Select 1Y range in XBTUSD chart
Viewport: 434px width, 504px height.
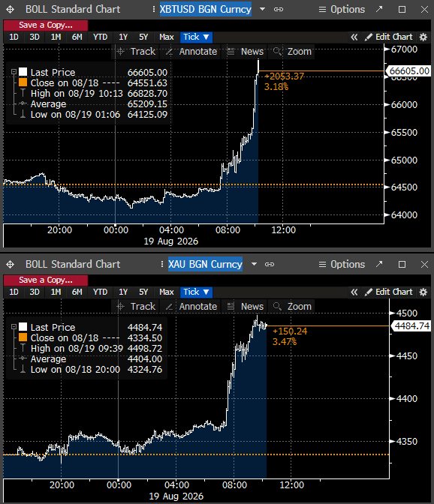click(x=123, y=37)
